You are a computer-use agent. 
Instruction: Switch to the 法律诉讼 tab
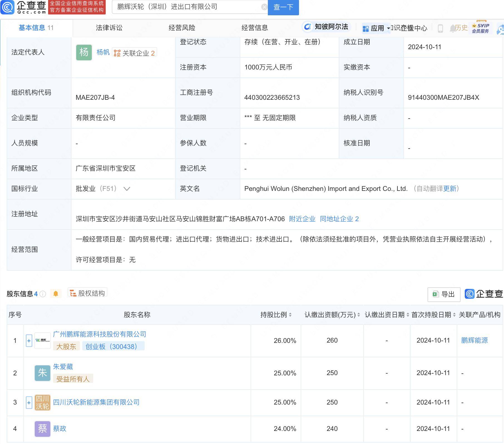coord(109,28)
